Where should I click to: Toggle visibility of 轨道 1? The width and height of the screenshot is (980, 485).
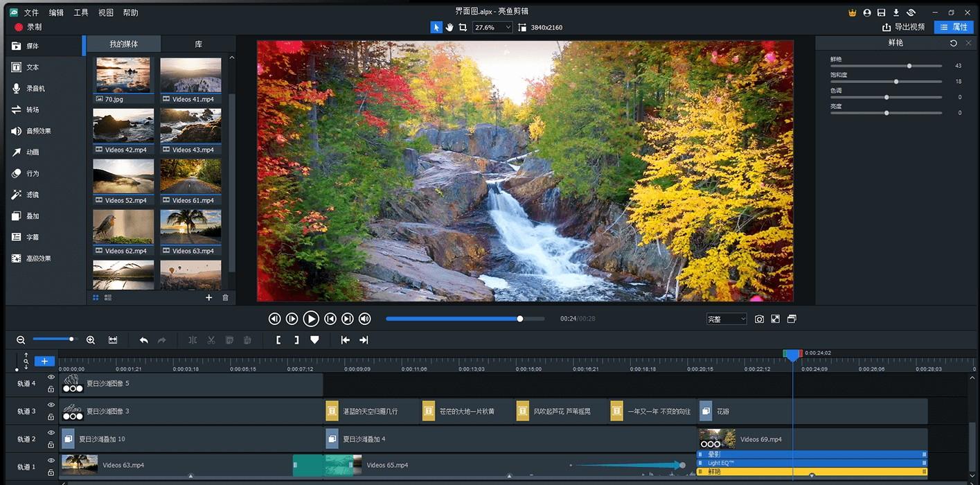tap(51, 461)
